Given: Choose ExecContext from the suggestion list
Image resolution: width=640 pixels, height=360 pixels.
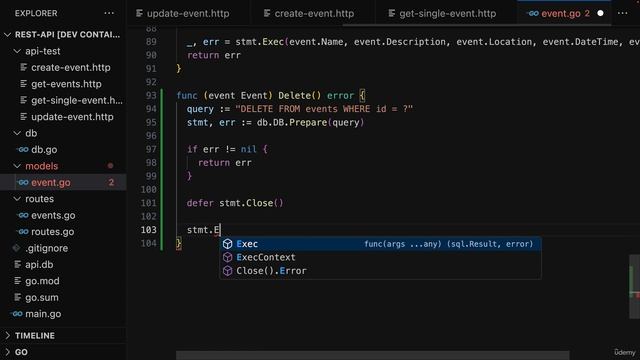Looking at the screenshot, I should (380, 257).
